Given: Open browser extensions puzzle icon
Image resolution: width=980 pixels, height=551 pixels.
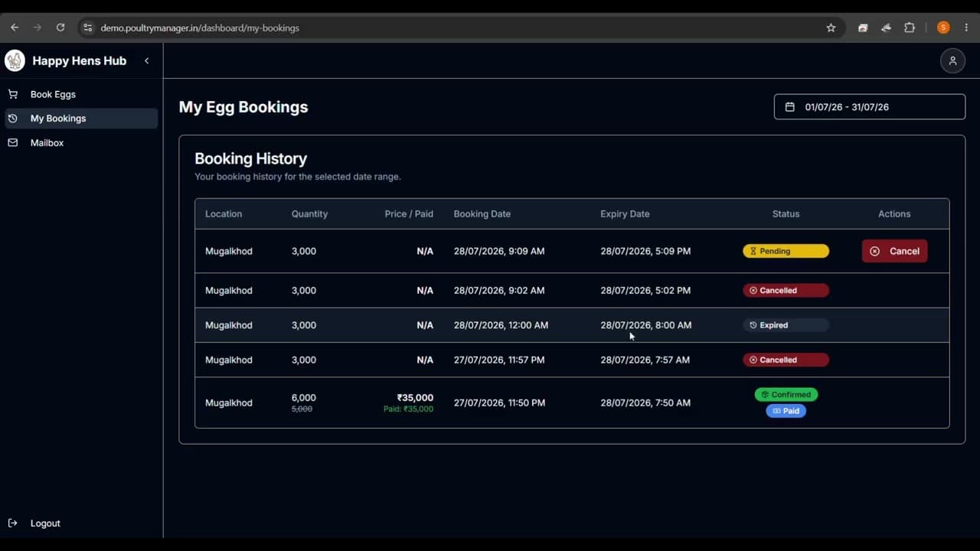Looking at the screenshot, I should 910,28.
